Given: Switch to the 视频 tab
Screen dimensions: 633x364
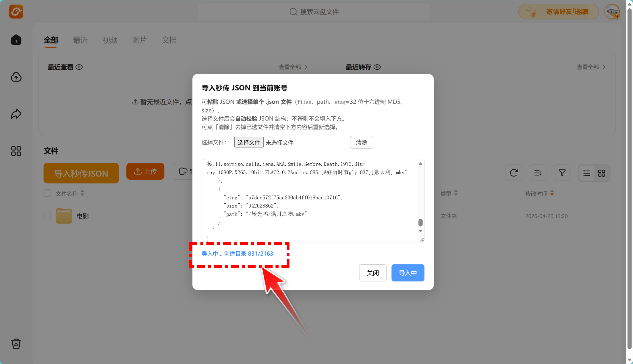Looking at the screenshot, I should click(x=110, y=40).
